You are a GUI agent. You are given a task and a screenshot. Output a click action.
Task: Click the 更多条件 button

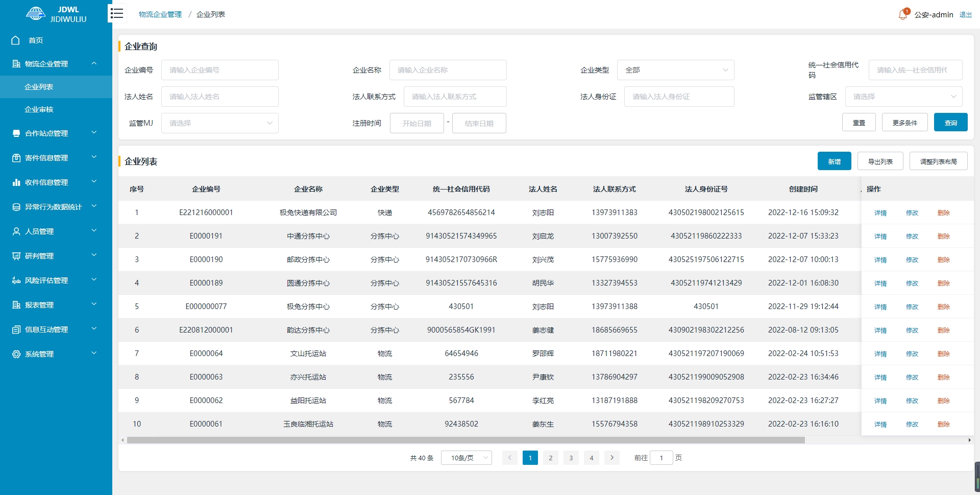(904, 123)
